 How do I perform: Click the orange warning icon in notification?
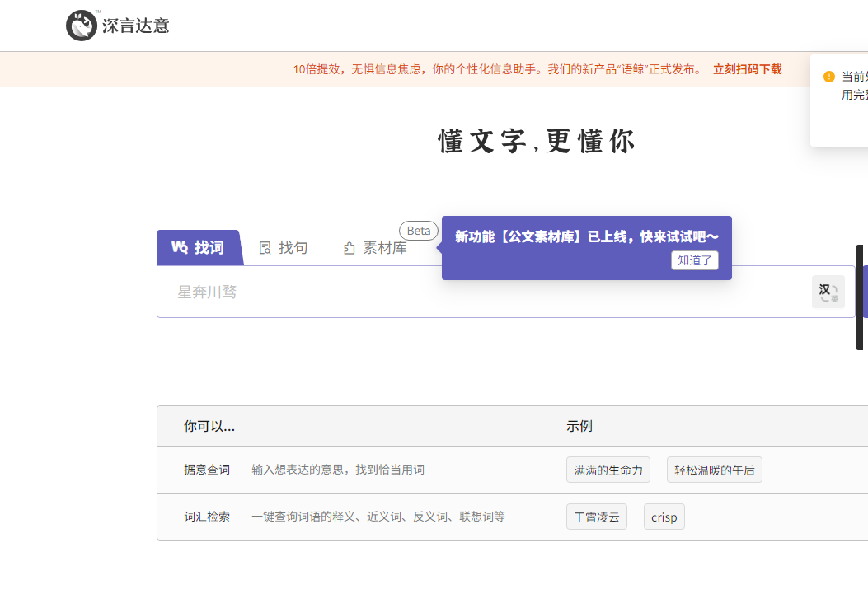pos(828,77)
